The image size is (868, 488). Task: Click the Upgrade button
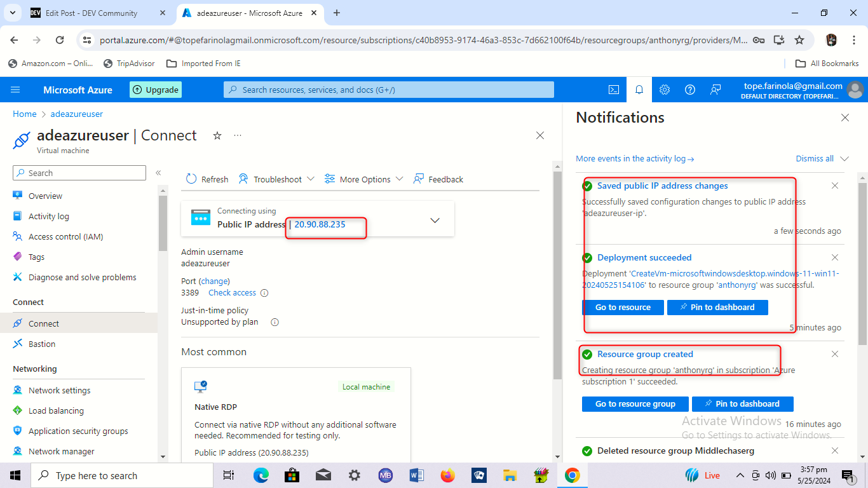(x=156, y=90)
